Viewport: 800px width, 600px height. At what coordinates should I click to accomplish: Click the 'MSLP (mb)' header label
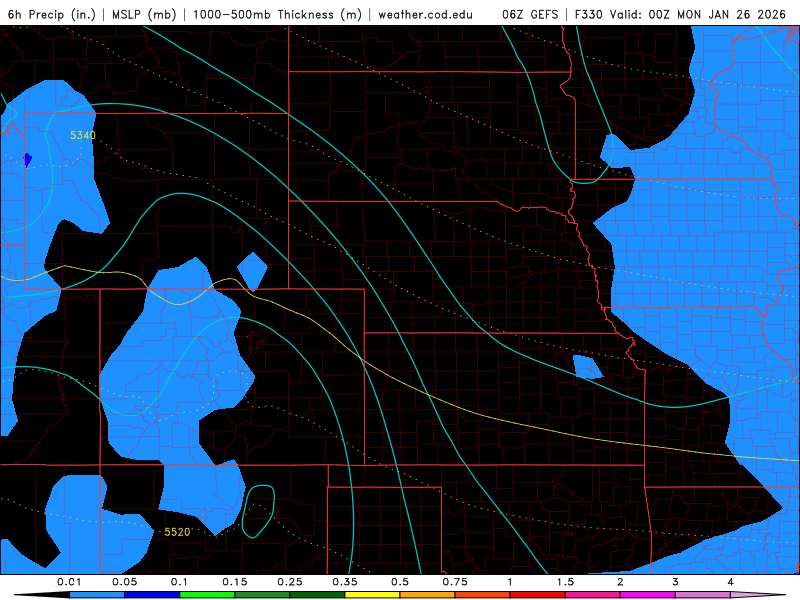coord(144,14)
